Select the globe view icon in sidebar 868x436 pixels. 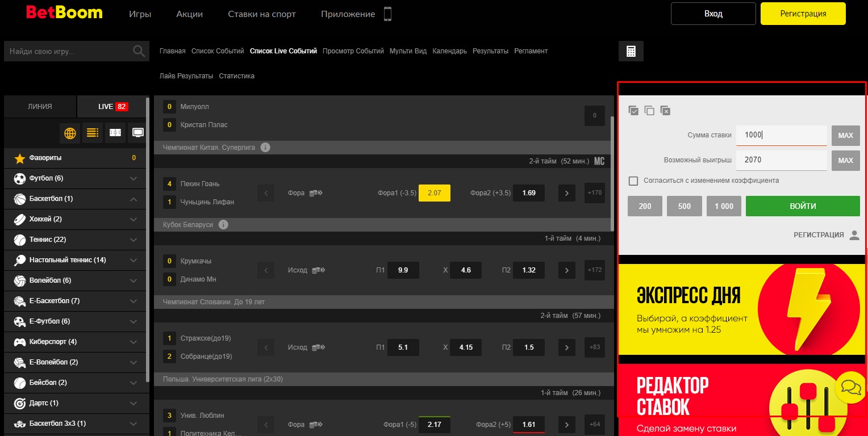pos(70,133)
